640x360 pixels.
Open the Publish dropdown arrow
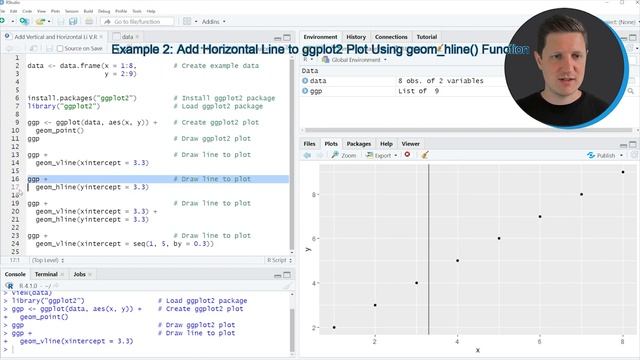[x=621, y=156]
